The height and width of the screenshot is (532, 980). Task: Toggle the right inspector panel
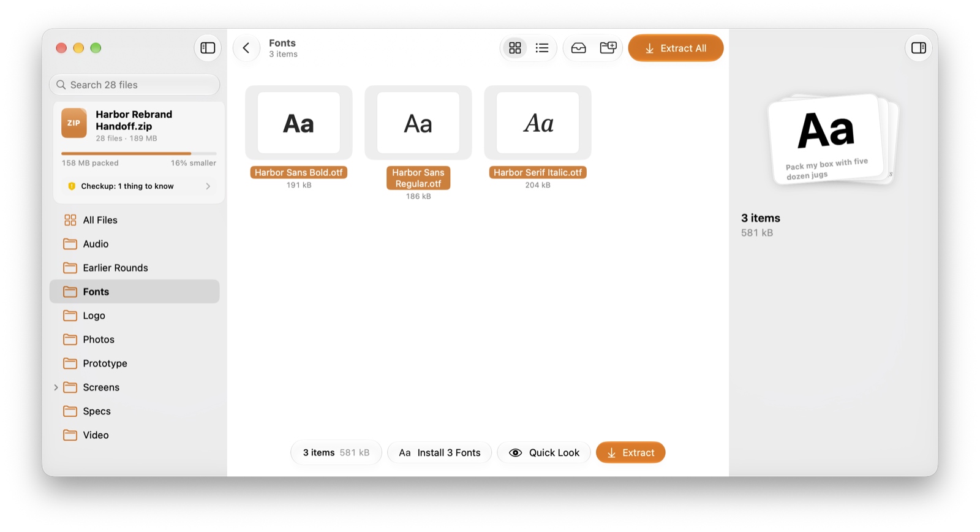[918, 48]
